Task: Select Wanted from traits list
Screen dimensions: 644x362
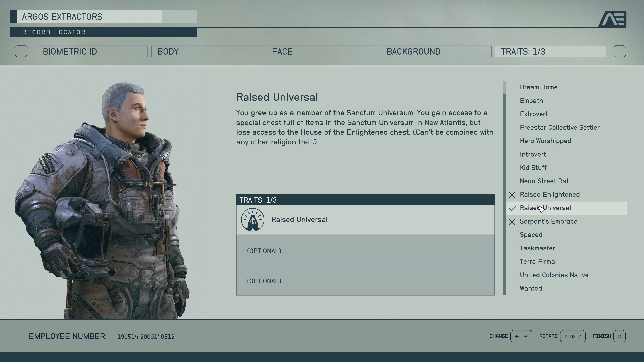Action: point(531,288)
